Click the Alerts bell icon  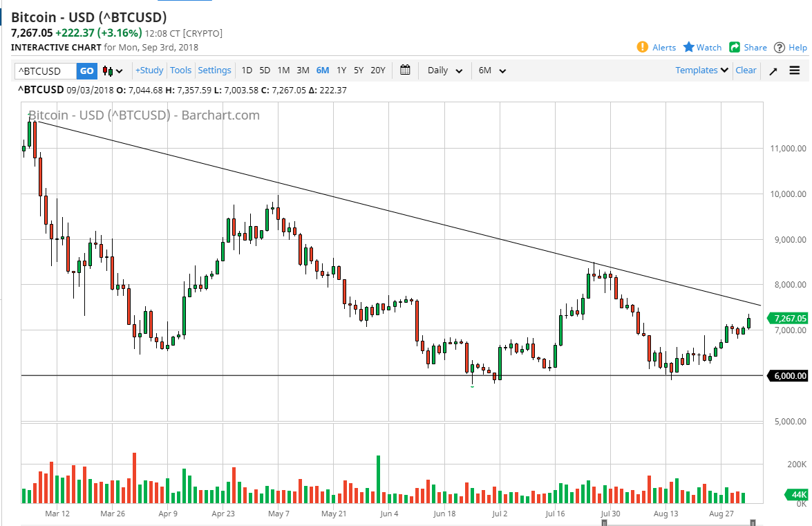(642, 47)
